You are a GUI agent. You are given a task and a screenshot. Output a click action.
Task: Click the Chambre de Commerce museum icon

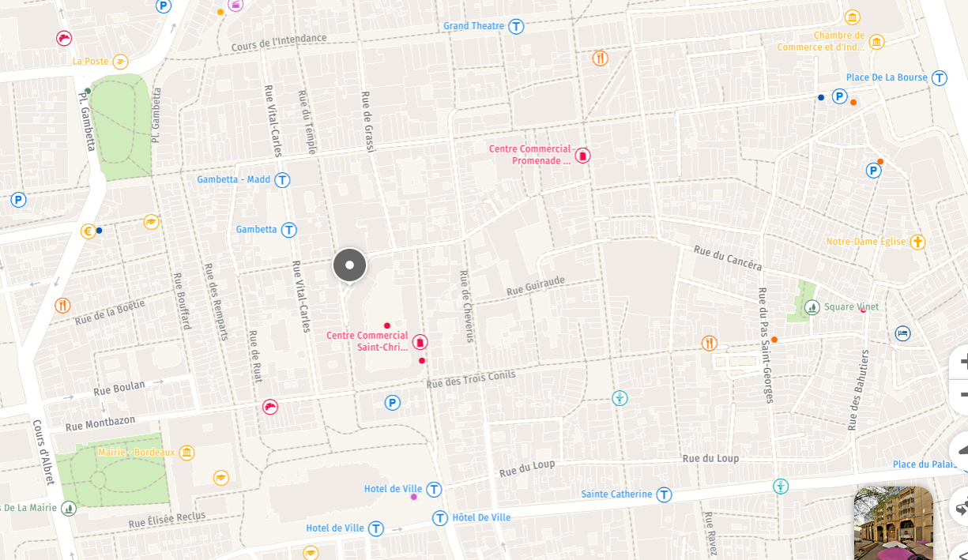click(876, 42)
